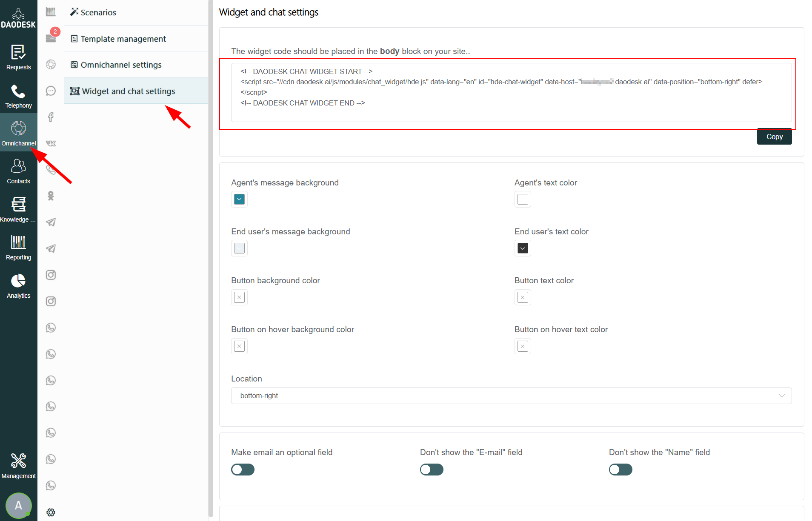
Task: Open End user's text color picker
Action: 523,248
